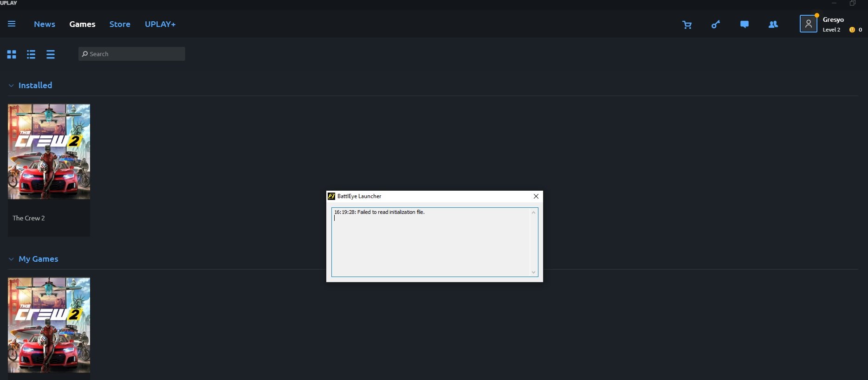The height and width of the screenshot is (380, 868).
Task: Open the UPLAY+ tab
Action: (160, 24)
